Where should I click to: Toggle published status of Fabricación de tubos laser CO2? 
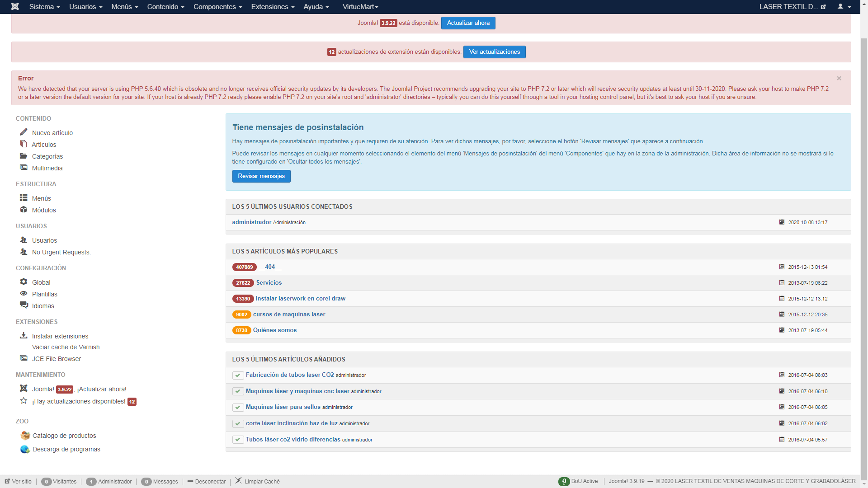pyautogui.click(x=238, y=375)
